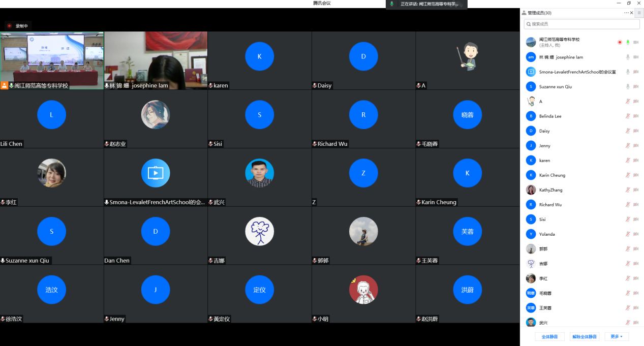This screenshot has width=644, height=346.
Task: Toggle the host's green microphone in member list
Action: click(628, 42)
